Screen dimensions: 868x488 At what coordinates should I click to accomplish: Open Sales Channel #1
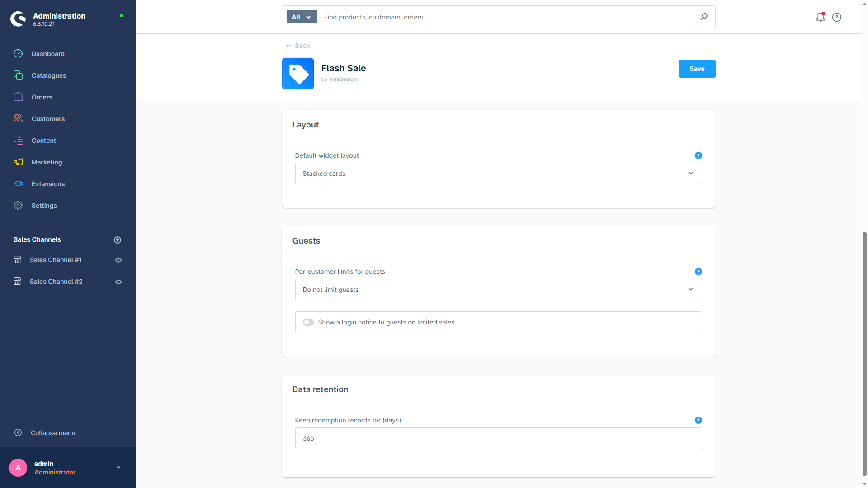56,260
